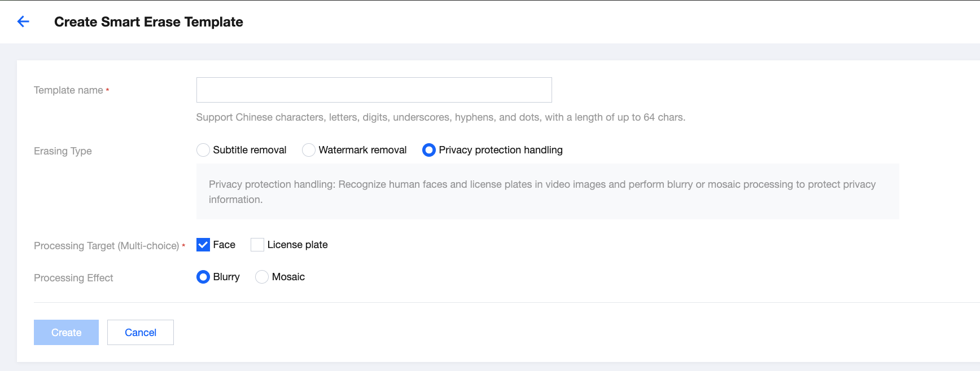Click the Erasing Type label
The height and width of the screenshot is (371, 980).
click(63, 151)
